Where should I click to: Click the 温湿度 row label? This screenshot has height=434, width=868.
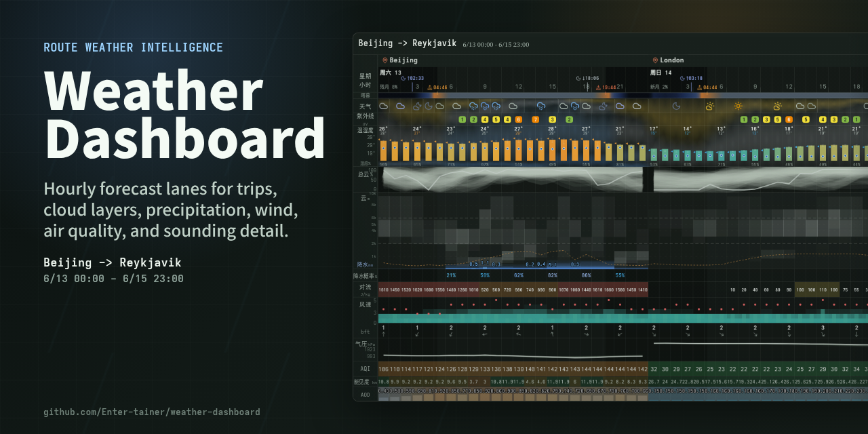point(365,130)
